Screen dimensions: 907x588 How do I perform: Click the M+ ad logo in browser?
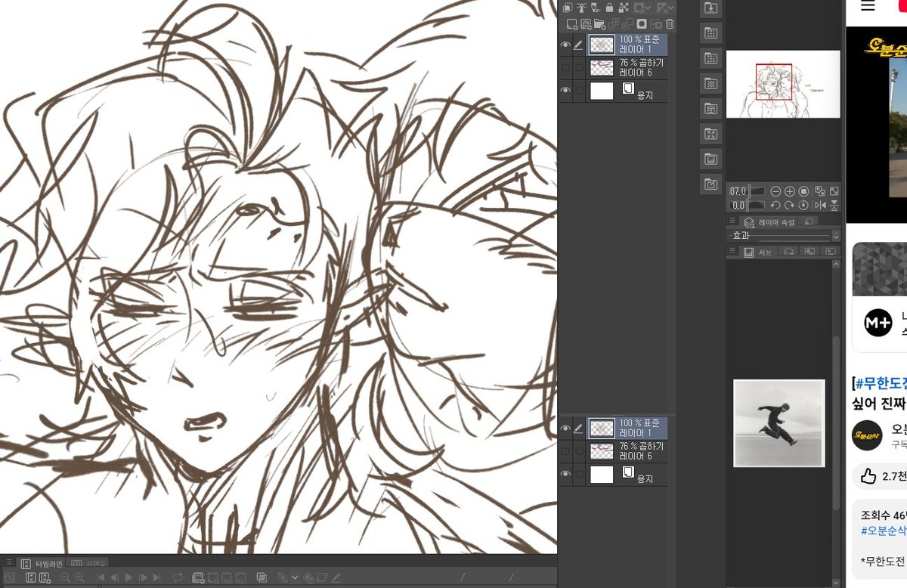click(x=878, y=322)
